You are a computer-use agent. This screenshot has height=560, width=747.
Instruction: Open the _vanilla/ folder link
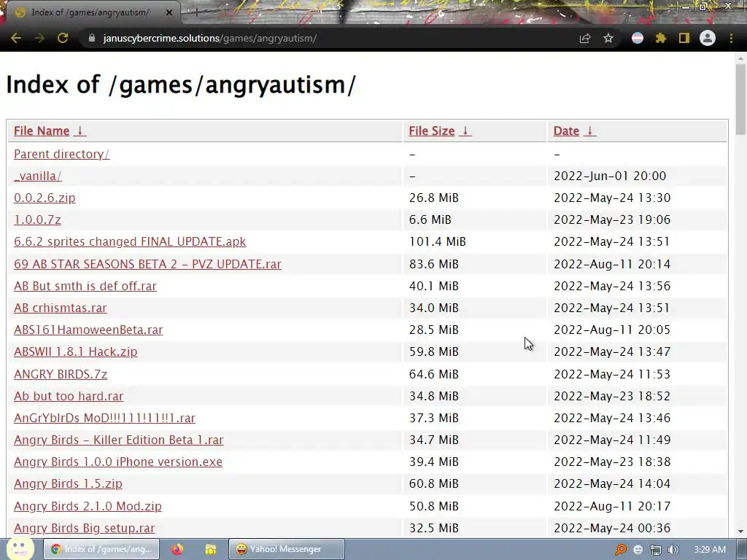point(38,176)
